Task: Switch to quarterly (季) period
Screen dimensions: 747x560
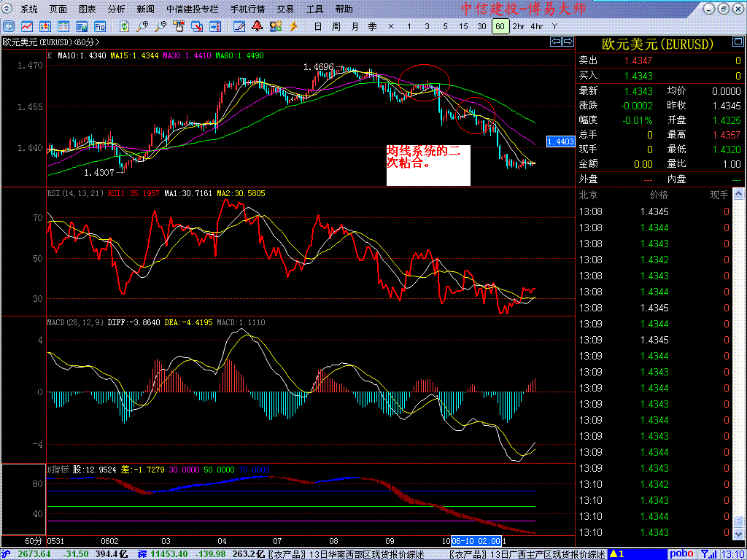Action: 373,26
